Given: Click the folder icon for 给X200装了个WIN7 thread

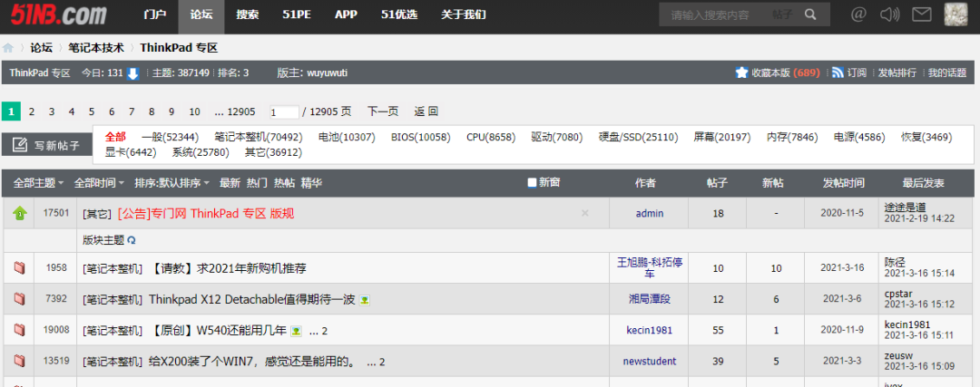Looking at the screenshot, I should coord(19,361).
